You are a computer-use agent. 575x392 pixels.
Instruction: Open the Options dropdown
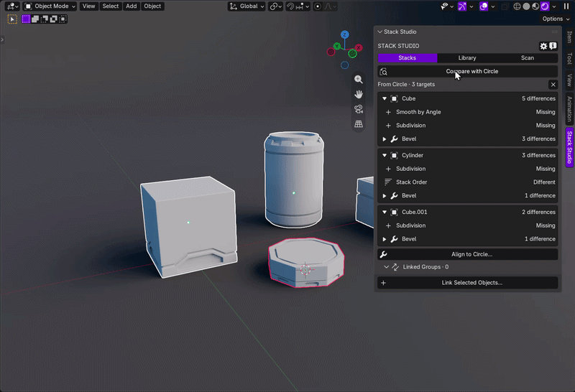pyautogui.click(x=556, y=19)
